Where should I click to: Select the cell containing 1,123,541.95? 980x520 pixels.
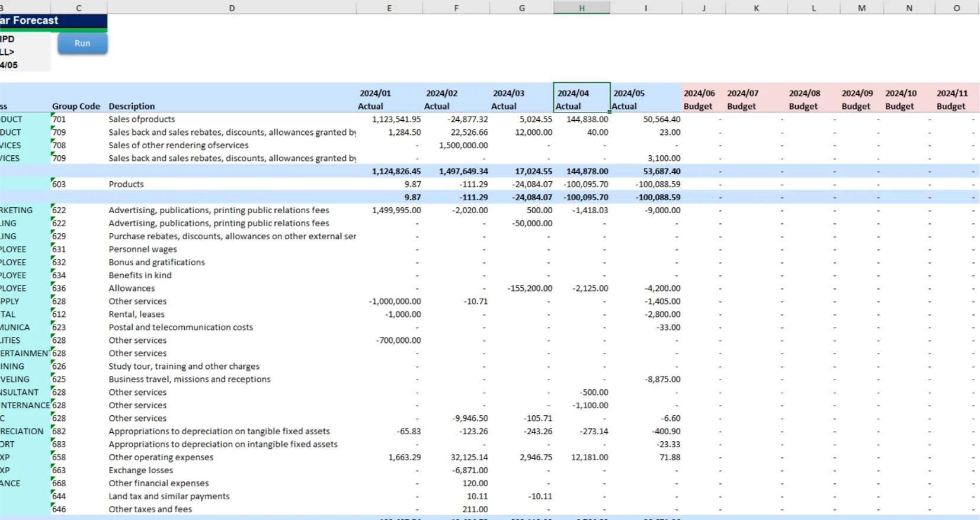click(396, 119)
